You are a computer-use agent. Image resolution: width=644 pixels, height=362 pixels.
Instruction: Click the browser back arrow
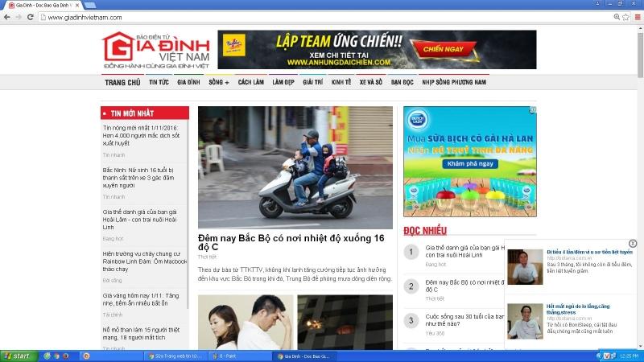pos(7,17)
